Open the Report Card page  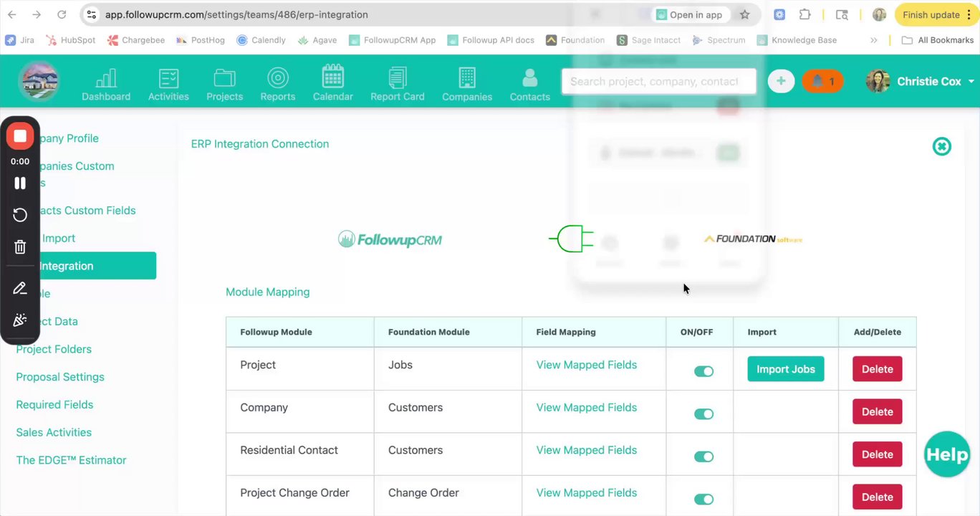coord(398,85)
